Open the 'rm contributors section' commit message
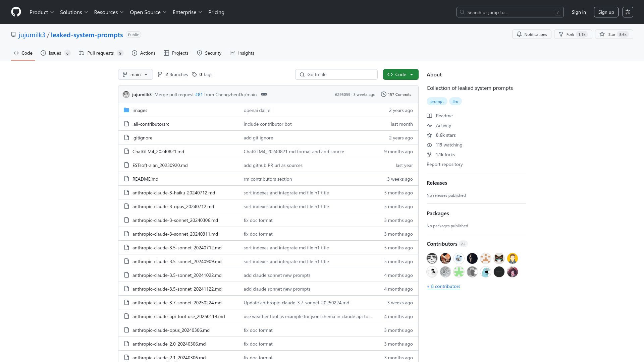Viewport: 644px width, 362px height. point(268,179)
